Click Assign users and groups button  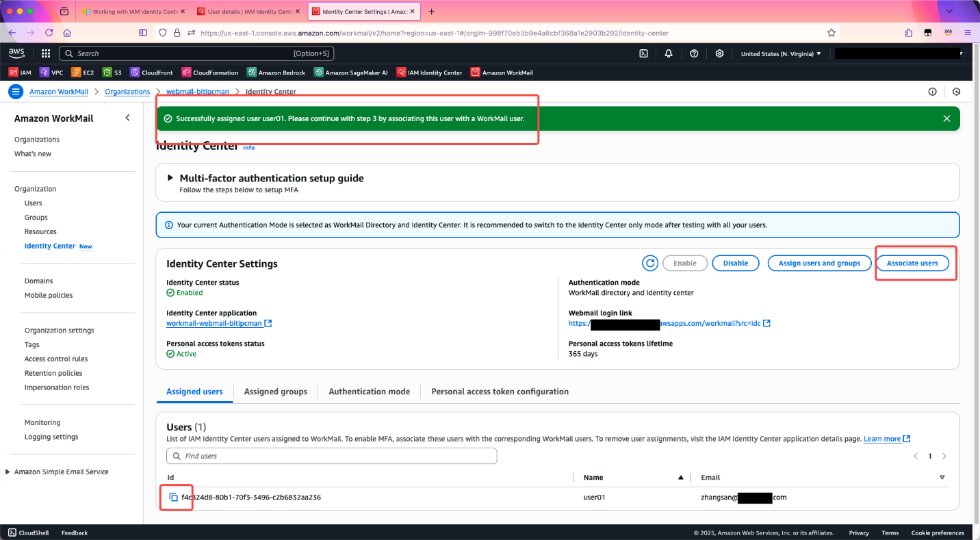point(819,263)
